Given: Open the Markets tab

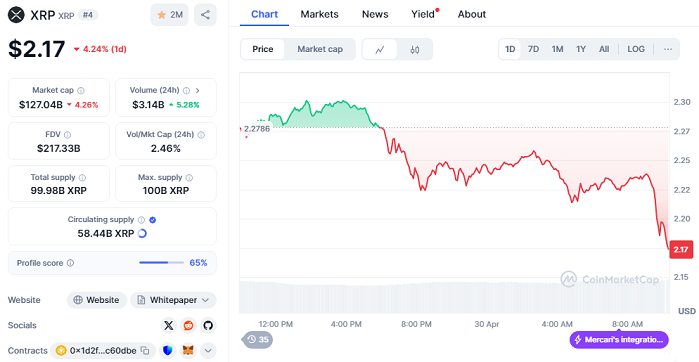Looking at the screenshot, I should [319, 14].
